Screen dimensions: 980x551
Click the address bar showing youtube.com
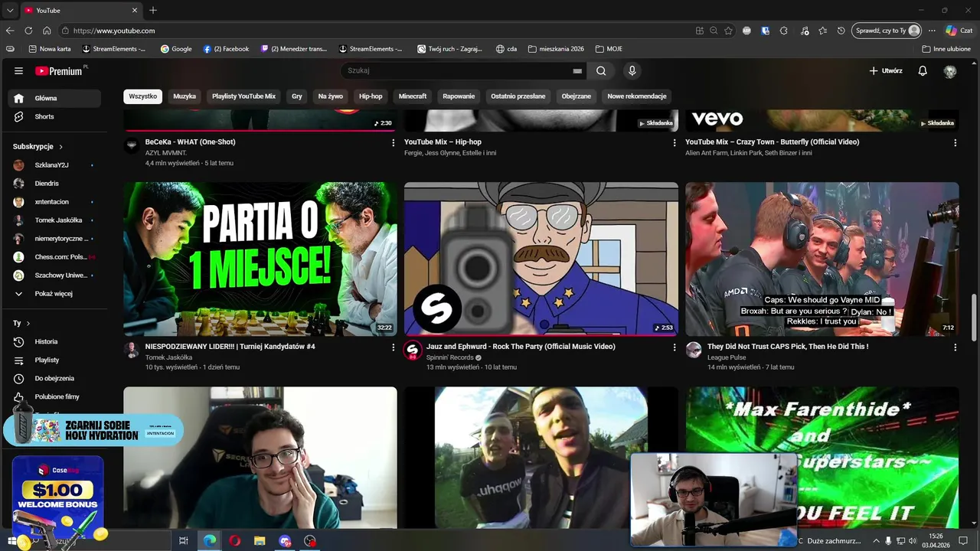[377, 31]
